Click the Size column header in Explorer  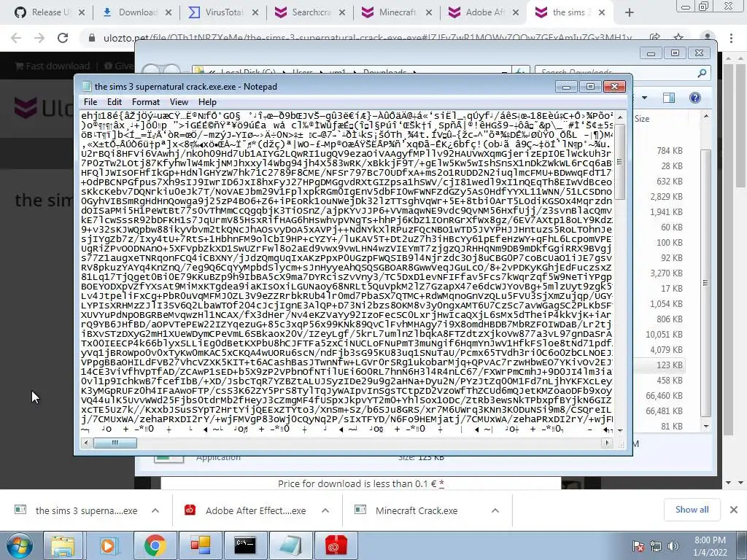[642, 119]
